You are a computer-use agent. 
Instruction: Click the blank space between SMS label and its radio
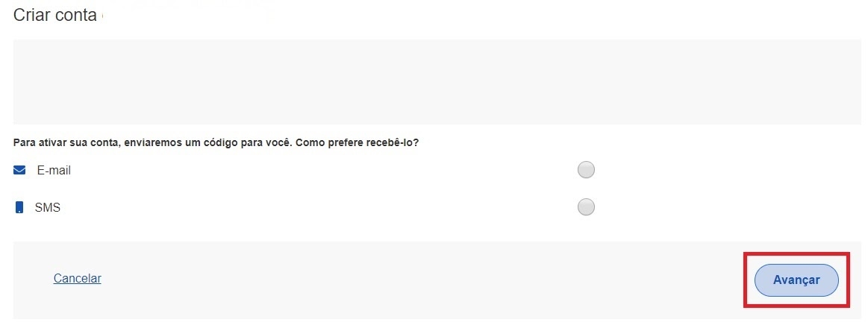tap(321, 208)
